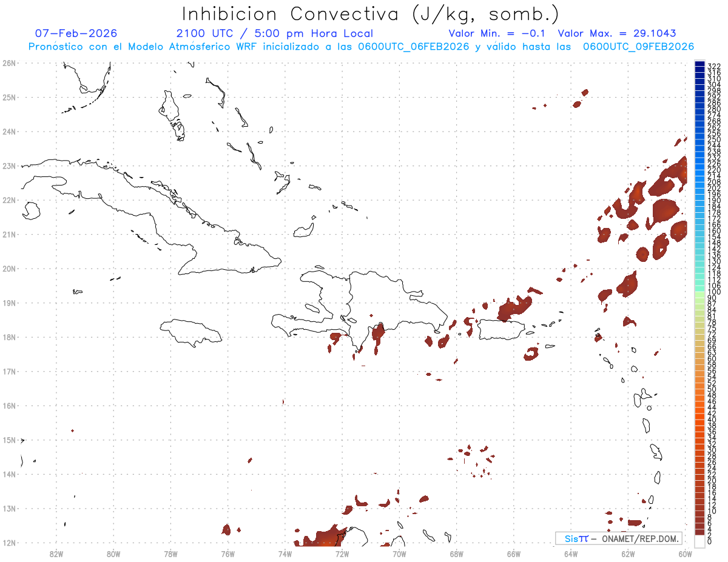This screenshot has width=728, height=562.
Task: Click the "70W" longitude label
Action: click(x=399, y=554)
